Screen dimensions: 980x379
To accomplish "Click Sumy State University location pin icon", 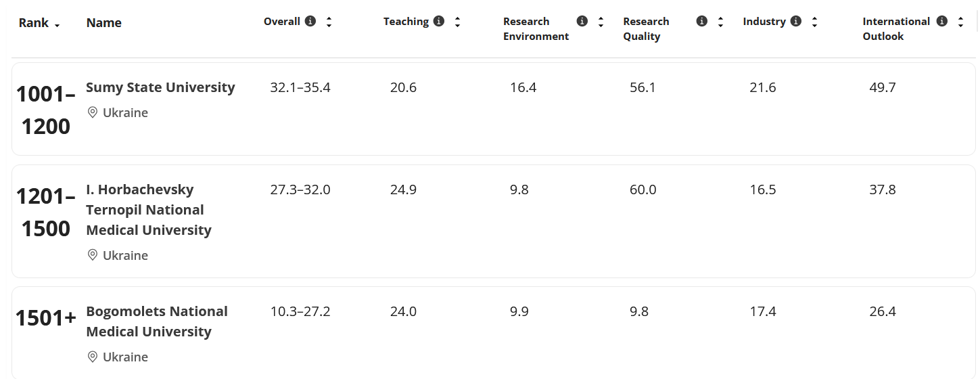I will (x=93, y=112).
